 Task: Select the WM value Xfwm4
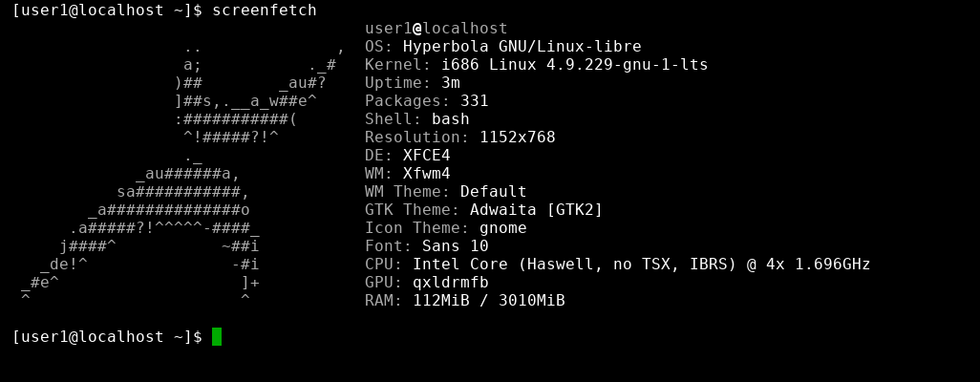[426, 174]
